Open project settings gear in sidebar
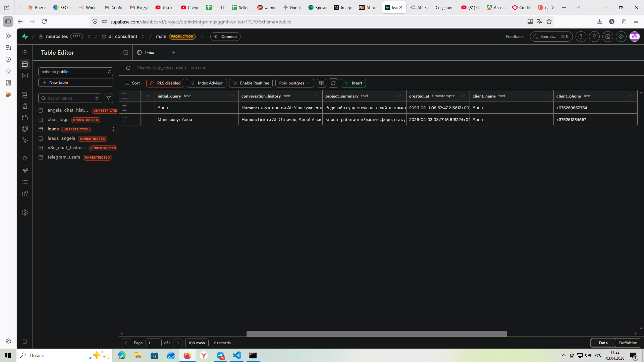 coord(25,213)
